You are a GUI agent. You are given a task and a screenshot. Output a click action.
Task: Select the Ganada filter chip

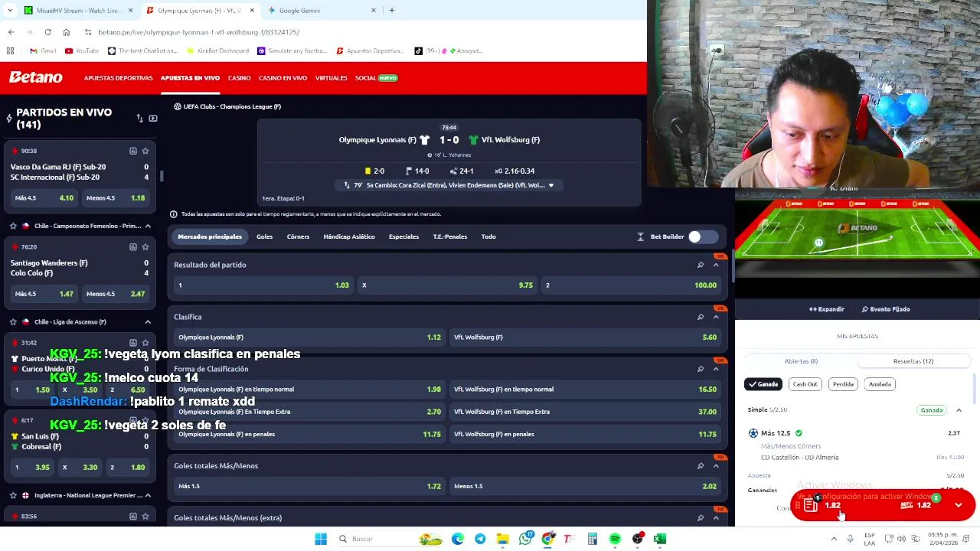(763, 384)
